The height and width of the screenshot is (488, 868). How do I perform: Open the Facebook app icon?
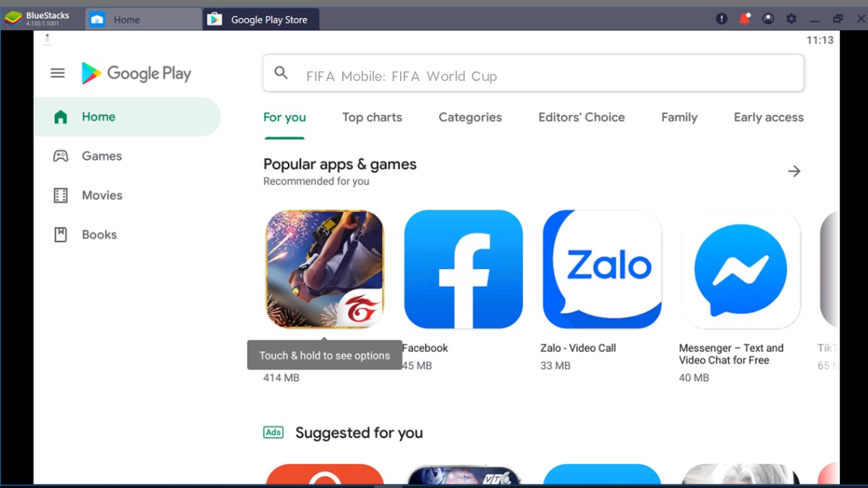click(463, 269)
